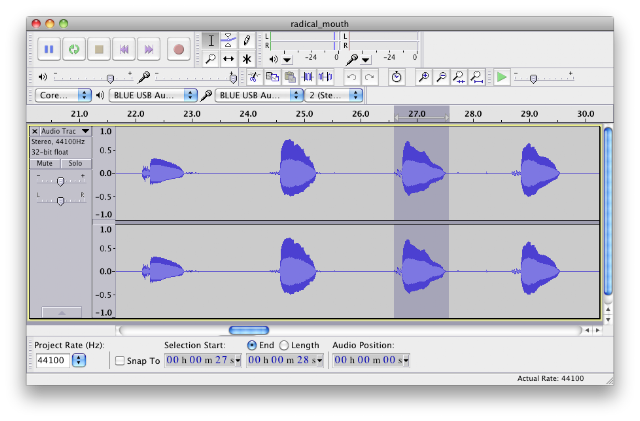
Task: Click the 25.0 mark on timeline ruler
Action: [304, 114]
